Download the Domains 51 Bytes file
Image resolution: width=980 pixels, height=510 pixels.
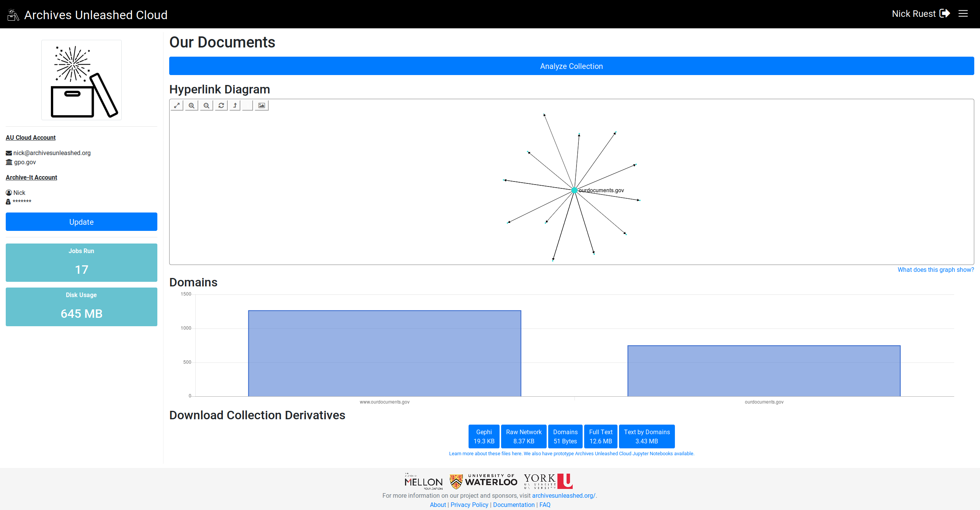tap(565, 436)
